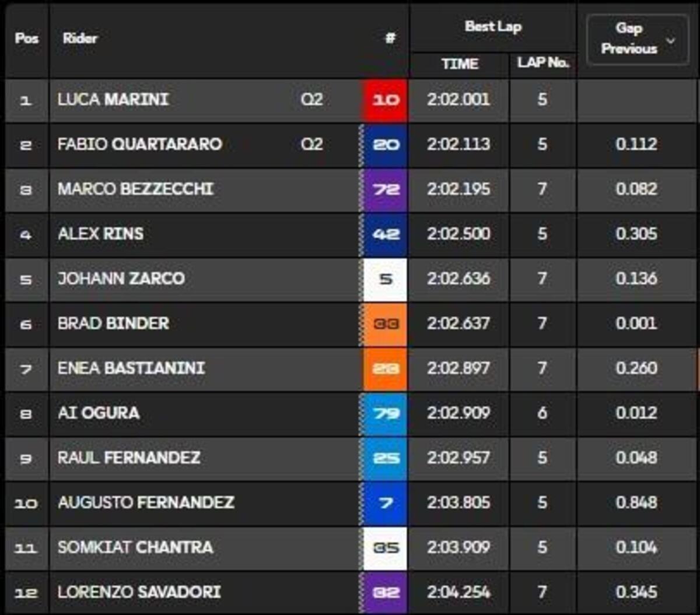Screen dimensions: 700x615
Task: Select Lorenzo Savadori's row name
Action: (x=139, y=592)
